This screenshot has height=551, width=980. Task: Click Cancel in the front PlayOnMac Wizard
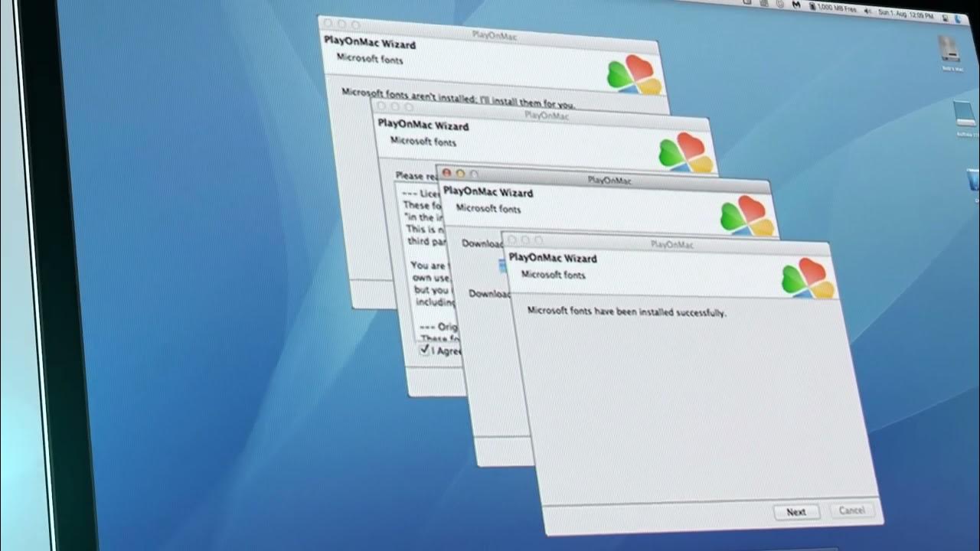click(x=851, y=510)
